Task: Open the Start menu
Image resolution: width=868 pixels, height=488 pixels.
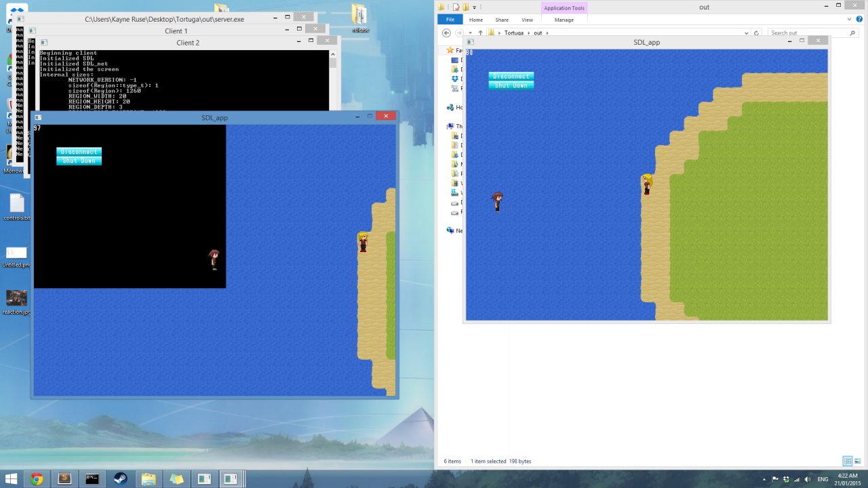Action: coord(12,479)
